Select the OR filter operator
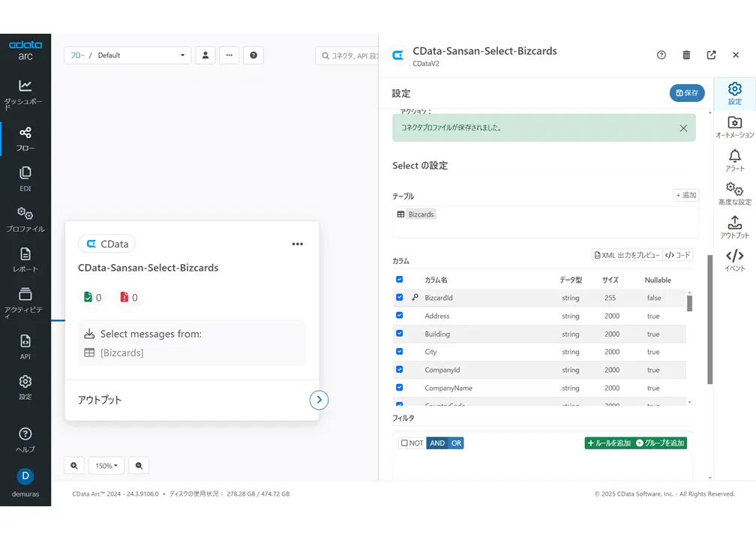The image size is (756, 540). coord(456,443)
